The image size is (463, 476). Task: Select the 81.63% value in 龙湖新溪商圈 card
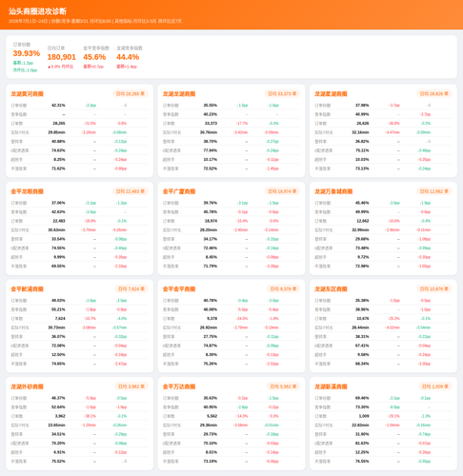362,443
